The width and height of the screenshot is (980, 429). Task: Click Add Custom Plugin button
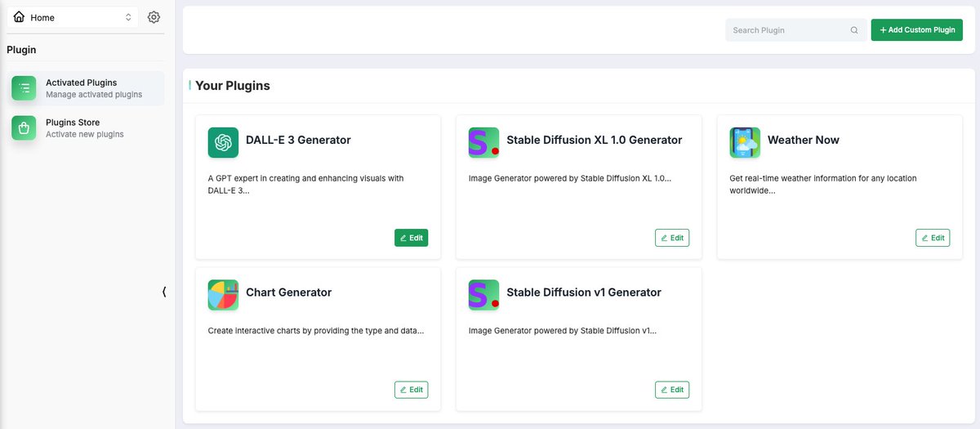point(917,30)
